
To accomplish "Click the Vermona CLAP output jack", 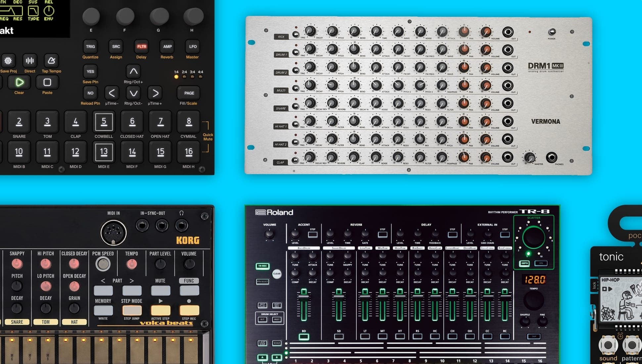I will pyautogui.click(x=508, y=157).
